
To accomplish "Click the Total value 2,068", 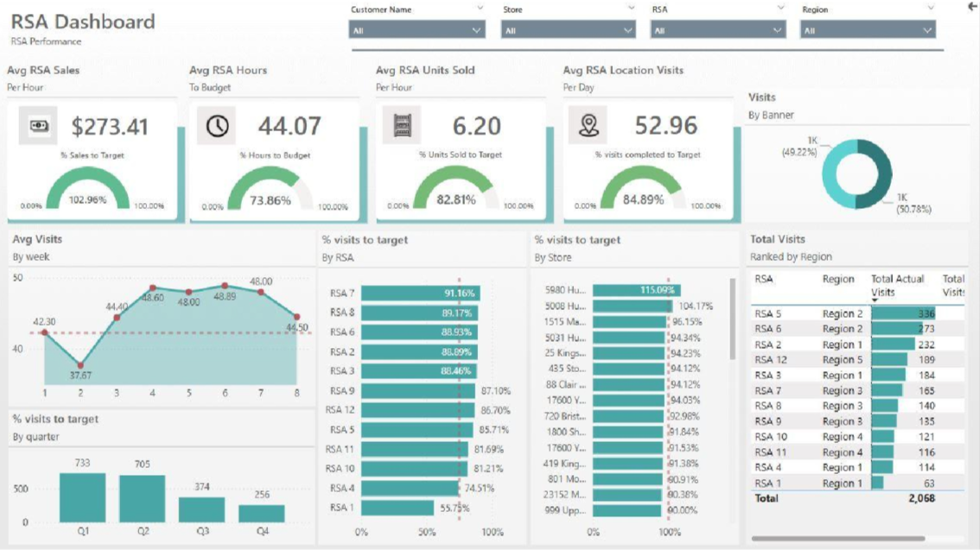I will click(x=922, y=498).
